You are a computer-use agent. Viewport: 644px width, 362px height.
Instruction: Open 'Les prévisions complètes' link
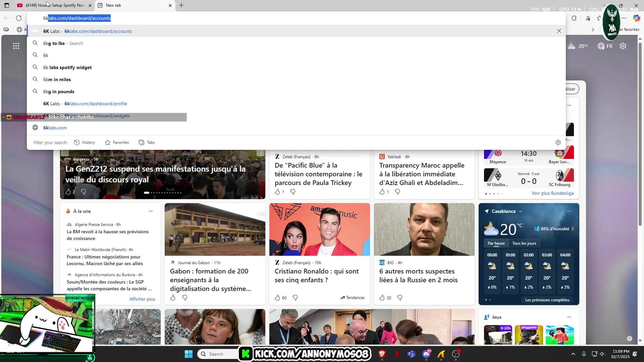pyautogui.click(x=547, y=300)
